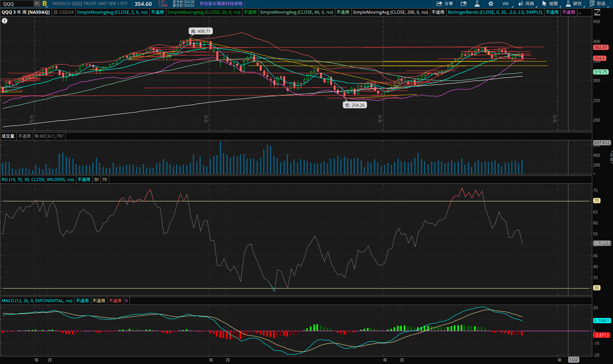Click the BollingerBands study label
Image resolution: width=613 pixels, height=364 pixels.
495,12
